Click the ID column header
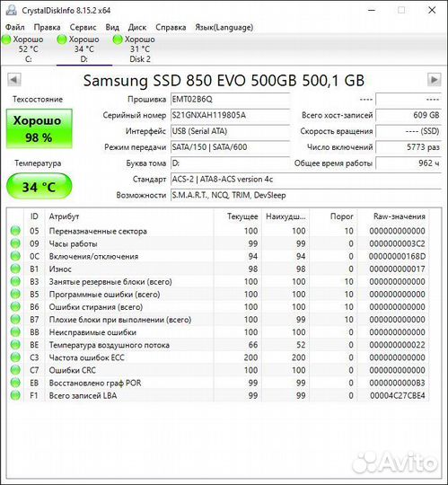Viewport: 448px width, 485px height. tap(34, 216)
